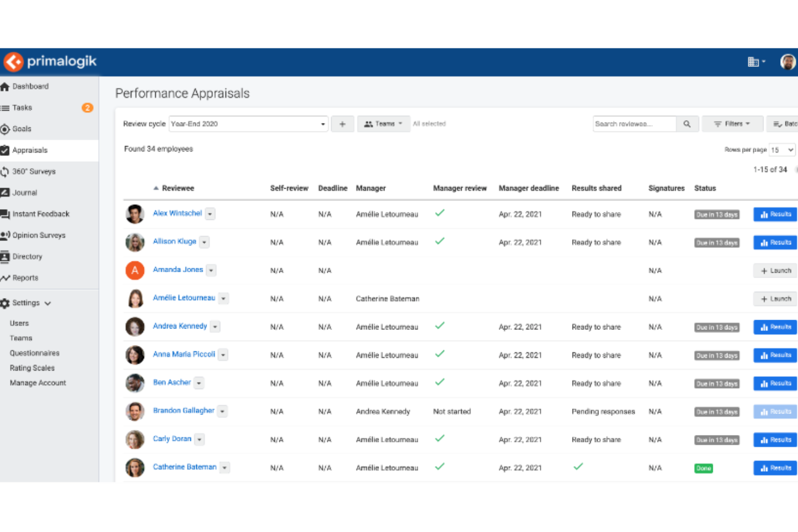The height and width of the screenshot is (532, 798).
Task: Open Brandon Gallagher's profile link
Action: tap(184, 410)
